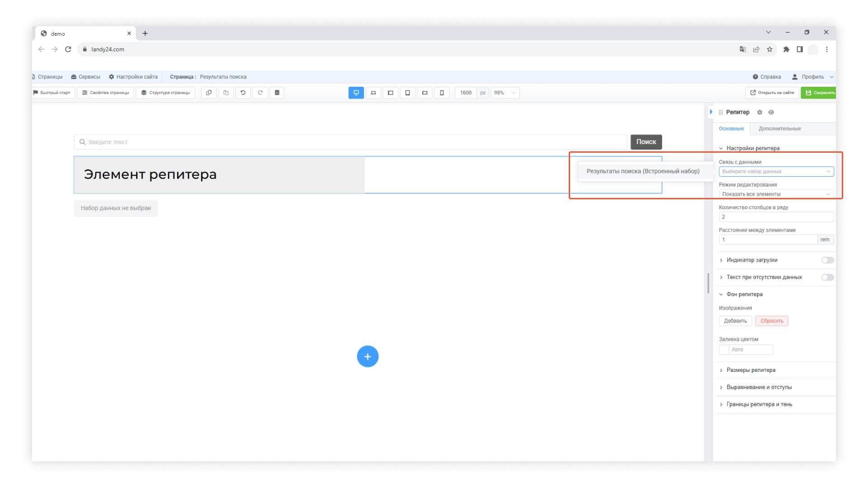Image resolution: width=868 pixels, height=488 pixels.
Task: Open the Сервисы menu
Action: (86, 77)
